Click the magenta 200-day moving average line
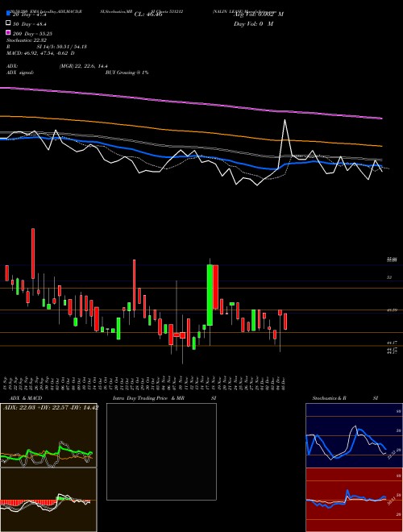Viewport: 403px width, 532px height. (x=191, y=102)
